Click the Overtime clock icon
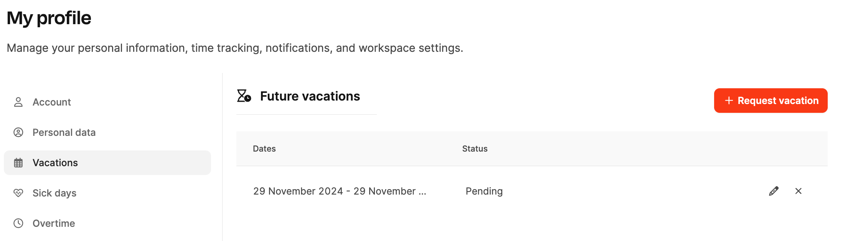The image size is (868, 241). click(18, 223)
